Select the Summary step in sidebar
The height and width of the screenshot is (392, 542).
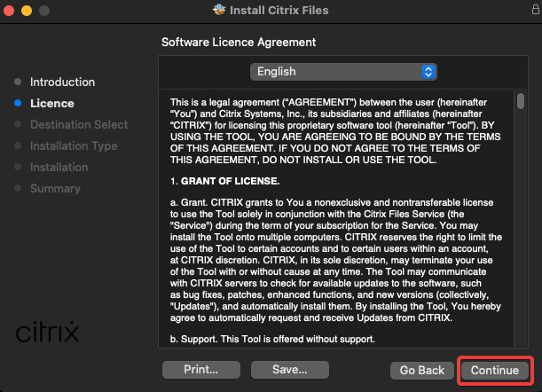(55, 188)
